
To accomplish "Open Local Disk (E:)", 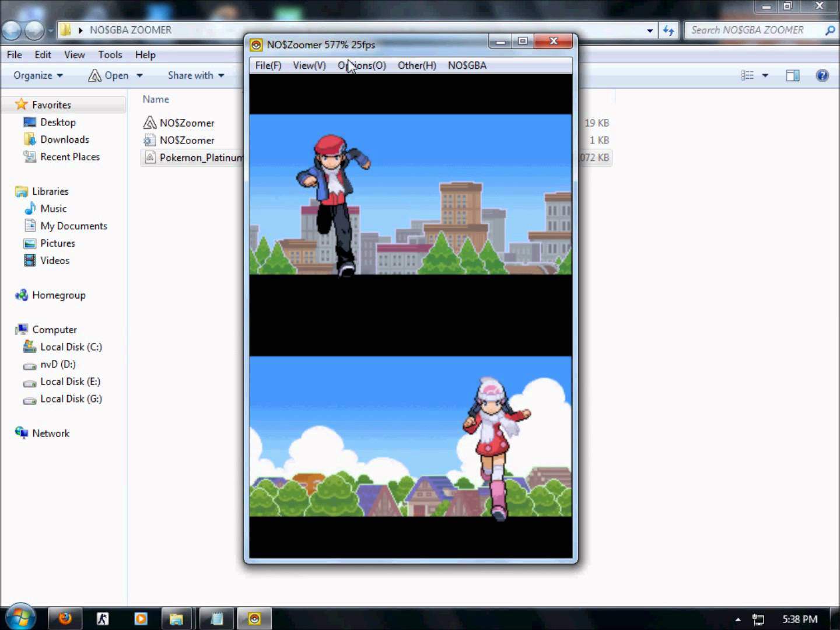I will (x=70, y=381).
